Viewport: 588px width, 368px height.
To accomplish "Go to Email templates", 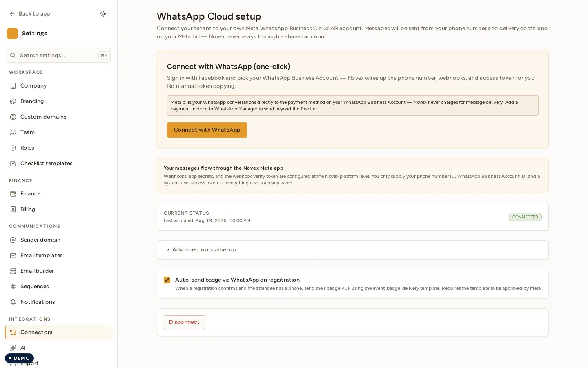I will (58, 256).
